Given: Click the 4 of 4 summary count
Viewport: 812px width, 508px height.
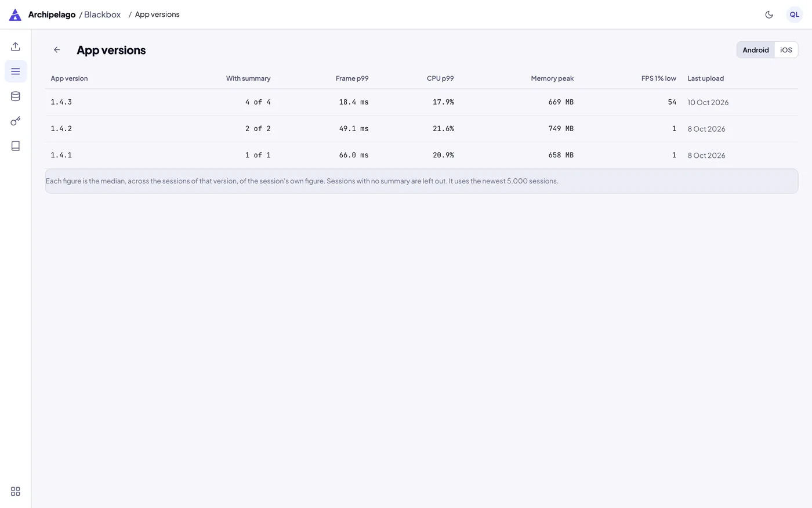Looking at the screenshot, I should 258,102.
